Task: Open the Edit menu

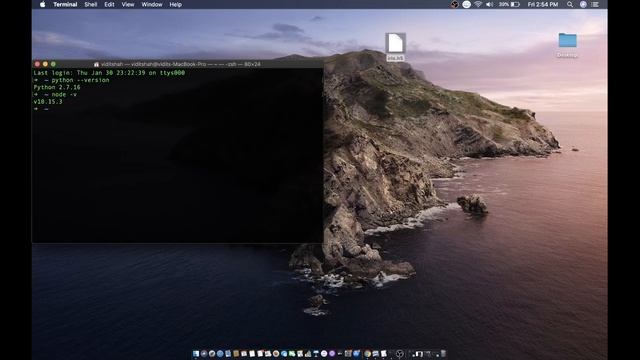Action: click(109, 4)
